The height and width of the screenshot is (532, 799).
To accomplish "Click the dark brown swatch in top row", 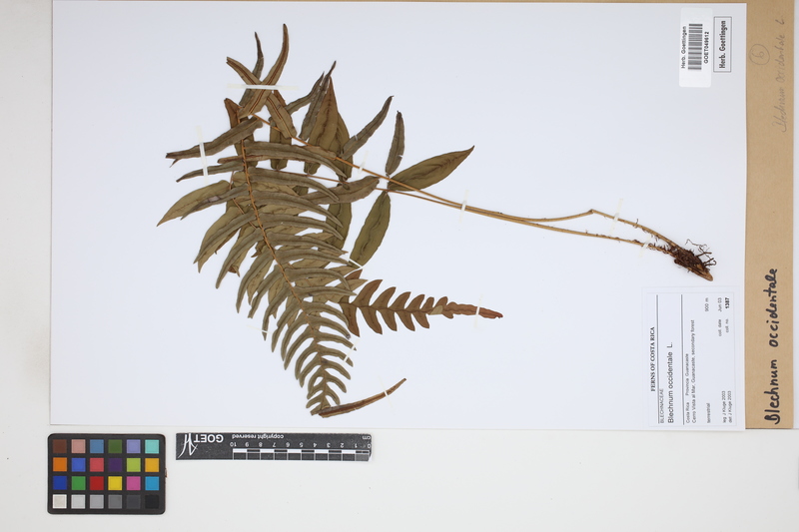I will pos(61,446).
